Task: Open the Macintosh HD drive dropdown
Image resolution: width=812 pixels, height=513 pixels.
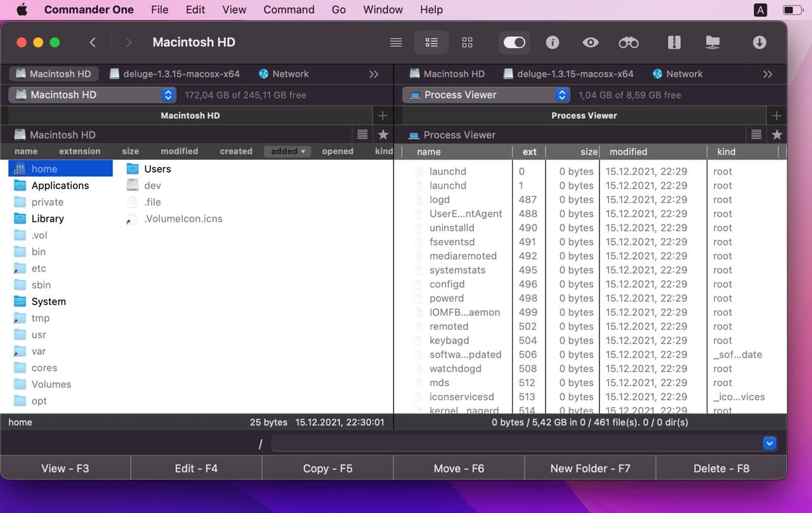Action: [93, 95]
